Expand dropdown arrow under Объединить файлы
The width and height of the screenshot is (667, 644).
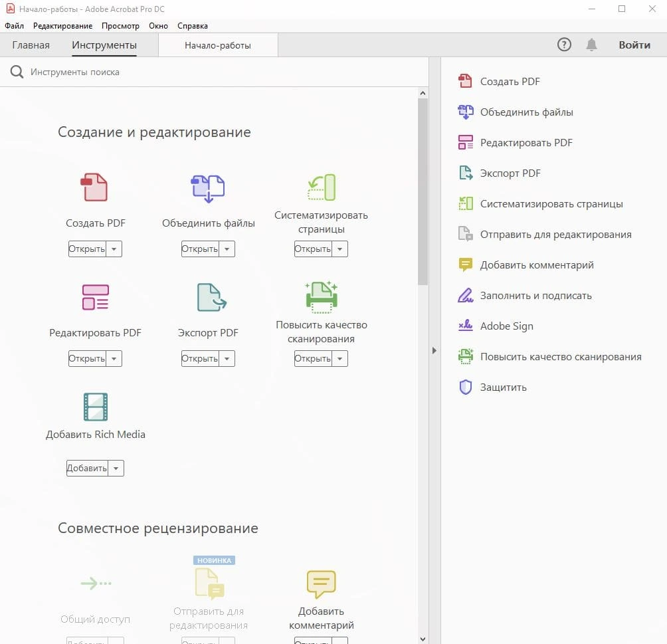tap(227, 249)
